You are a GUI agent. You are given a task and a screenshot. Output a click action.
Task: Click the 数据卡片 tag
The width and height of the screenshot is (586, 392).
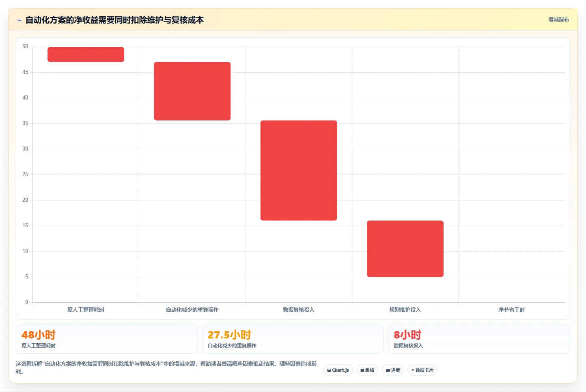(422, 370)
